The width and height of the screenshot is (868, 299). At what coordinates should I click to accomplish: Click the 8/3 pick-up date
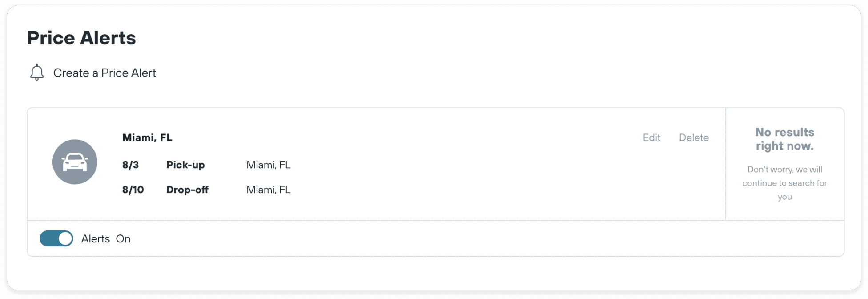[x=130, y=165]
